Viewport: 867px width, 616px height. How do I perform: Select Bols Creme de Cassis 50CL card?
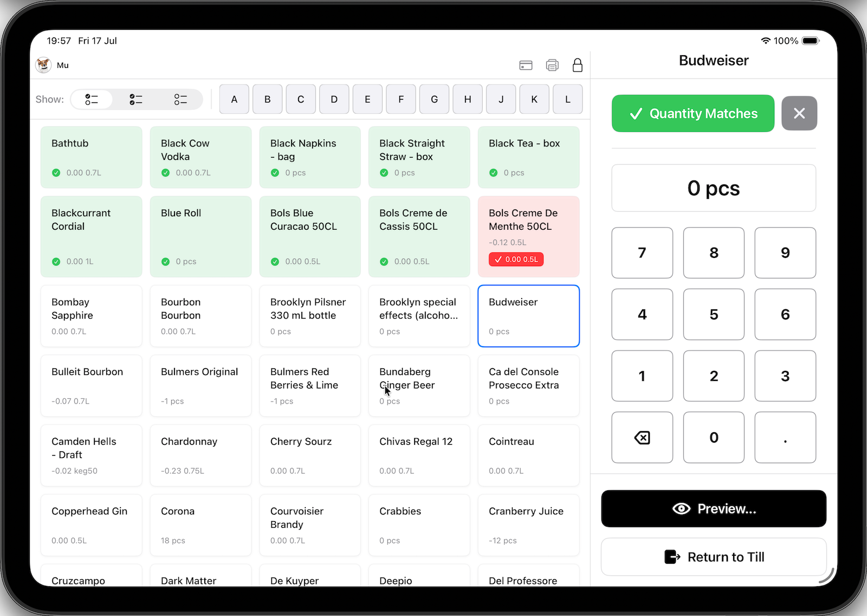[x=419, y=236]
